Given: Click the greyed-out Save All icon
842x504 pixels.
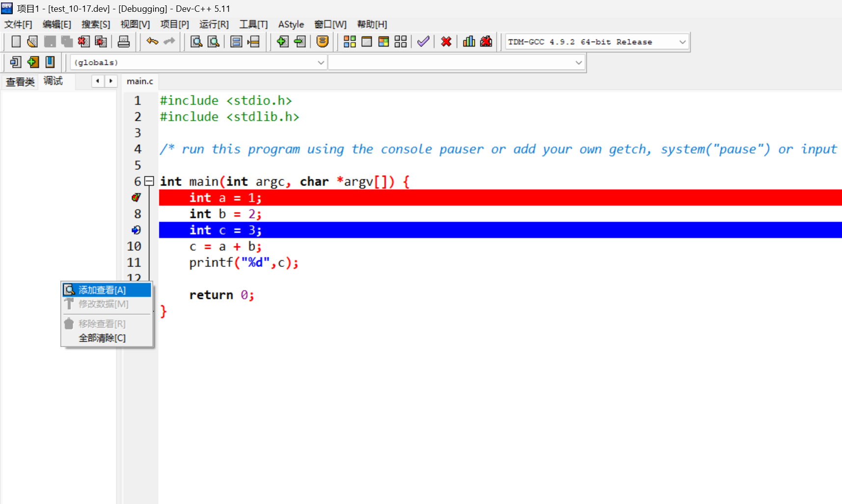Looking at the screenshot, I should [67, 42].
